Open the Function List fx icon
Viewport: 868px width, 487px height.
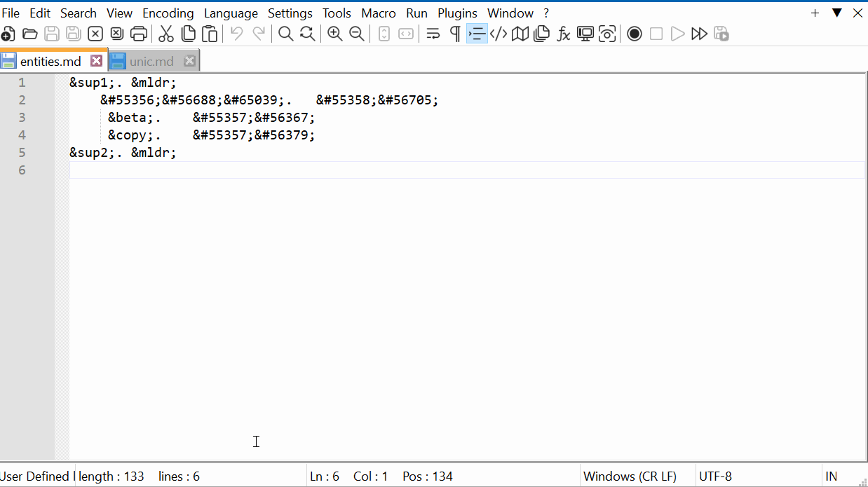(564, 34)
